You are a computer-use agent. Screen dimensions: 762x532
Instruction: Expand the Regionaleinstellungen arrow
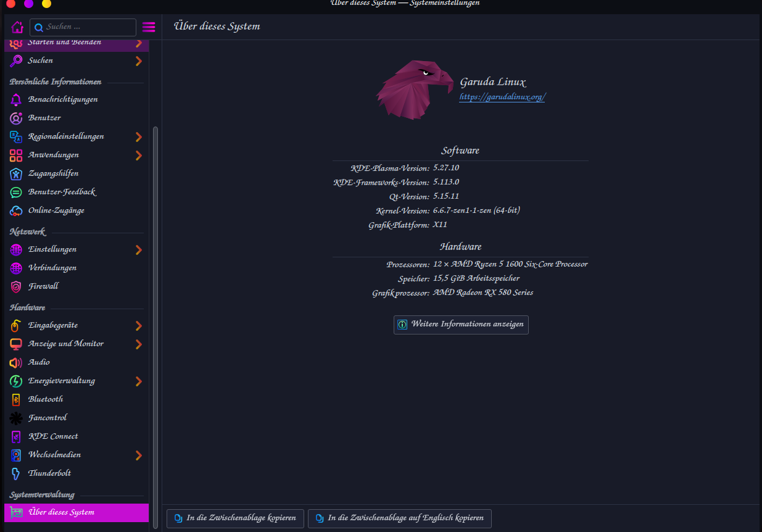pyautogui.click(x=139, y=136)
